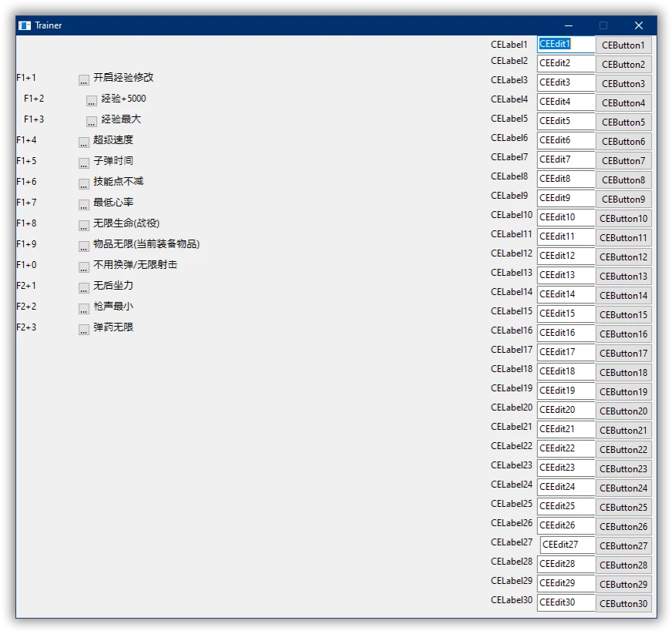Click the F1+1 hotkey label
The image size is (672, 634).
pos(26,78)
